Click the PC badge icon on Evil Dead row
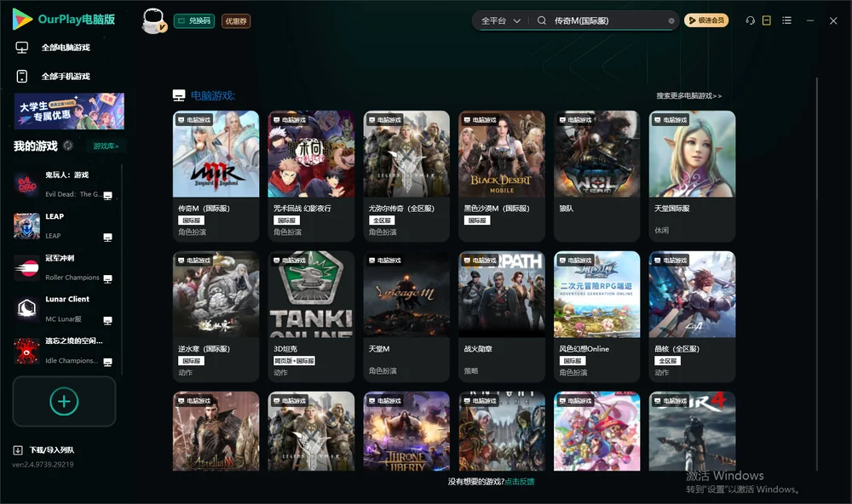This screenshot has width=852, height=504. (x=107, y=196)
